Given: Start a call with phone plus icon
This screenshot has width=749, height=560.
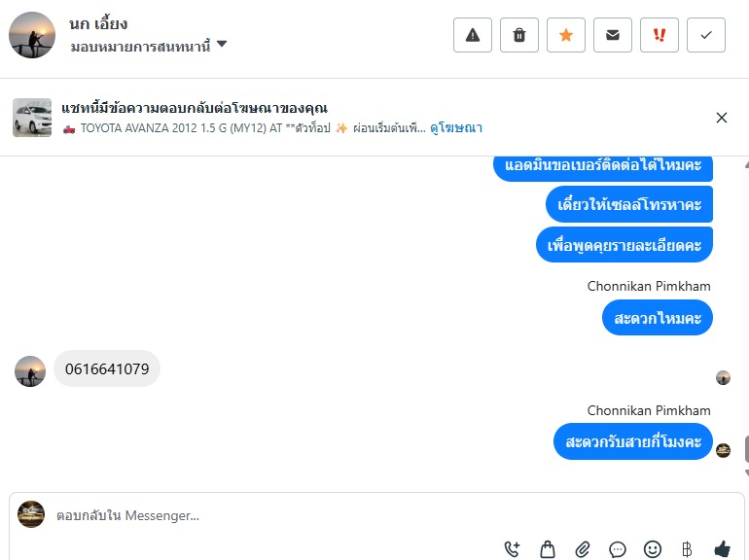Looking at the screenshot, I should pyautogui.click(x=512, y=549).
